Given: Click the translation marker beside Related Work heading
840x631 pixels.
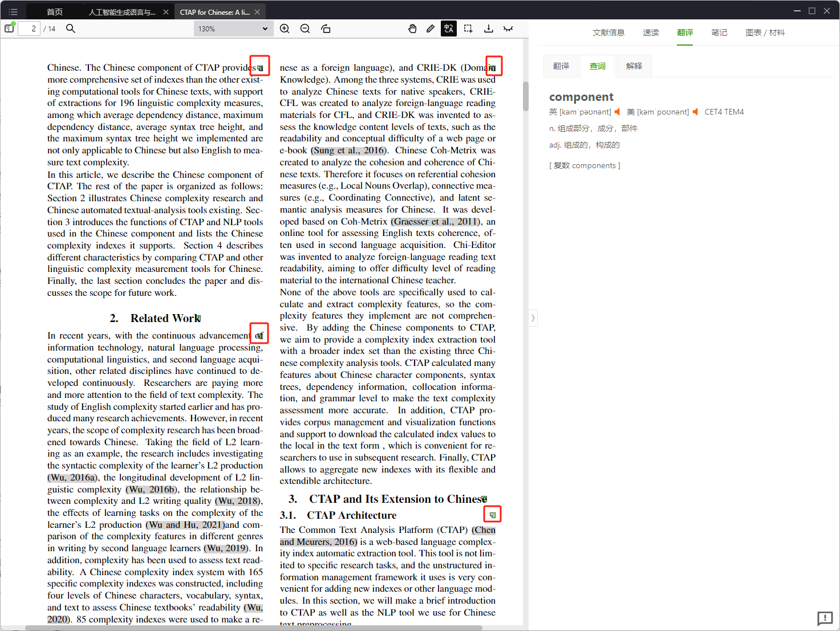Looking at the screenshot, I should click(x=198, y=318).
